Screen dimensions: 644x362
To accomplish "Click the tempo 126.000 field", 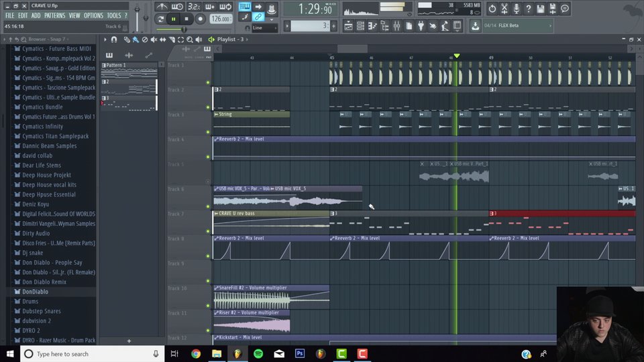I will tap(221, 19).
